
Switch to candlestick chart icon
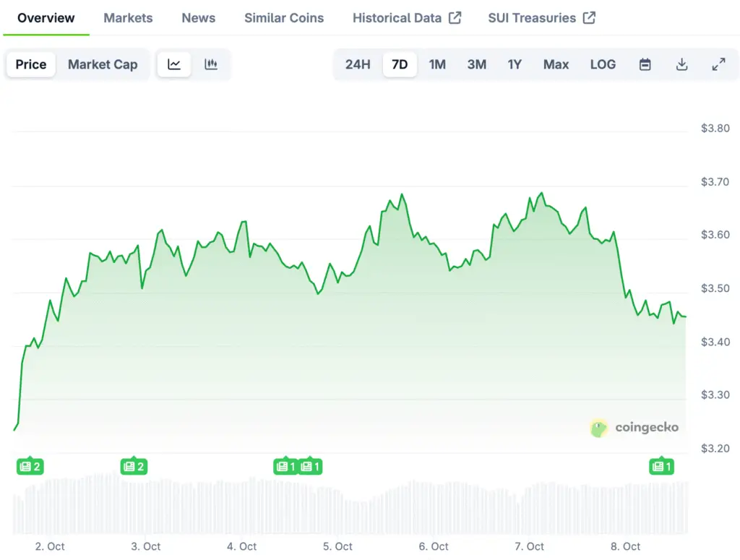click(x=211, y=64)
